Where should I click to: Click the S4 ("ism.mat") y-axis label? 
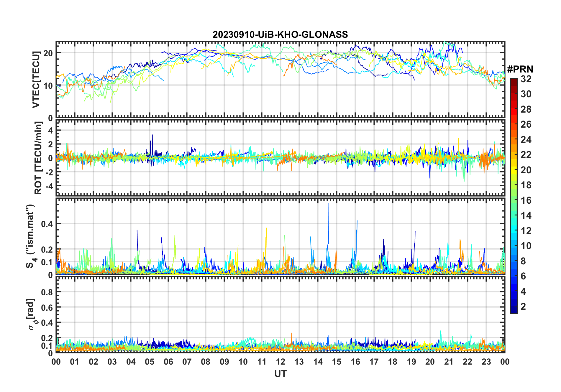30,236
